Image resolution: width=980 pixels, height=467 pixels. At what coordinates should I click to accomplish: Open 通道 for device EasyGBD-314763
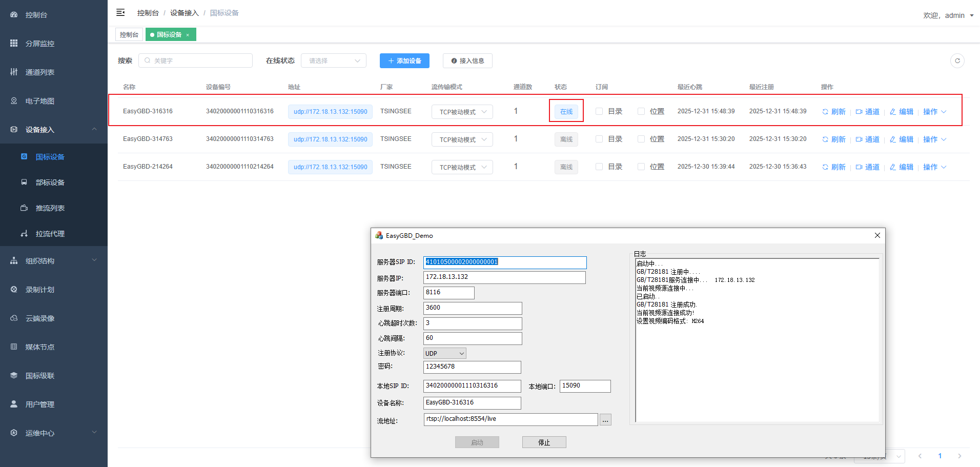868,139
